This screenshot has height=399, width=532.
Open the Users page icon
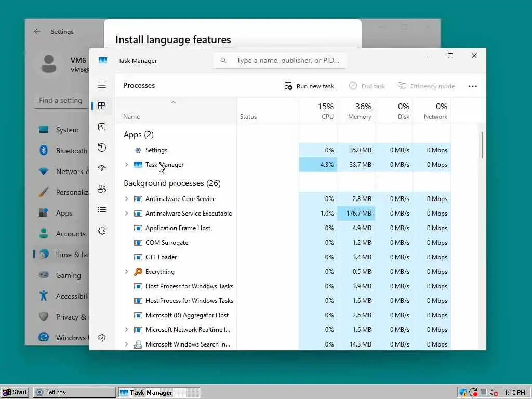pyautogui.click(x=102, y=189)
